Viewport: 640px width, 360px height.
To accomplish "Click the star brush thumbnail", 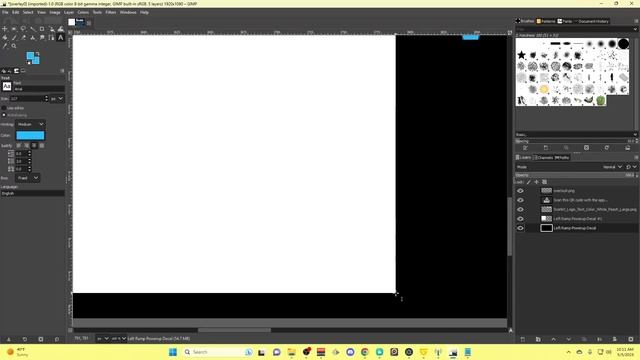I will [x=522, y=55].
